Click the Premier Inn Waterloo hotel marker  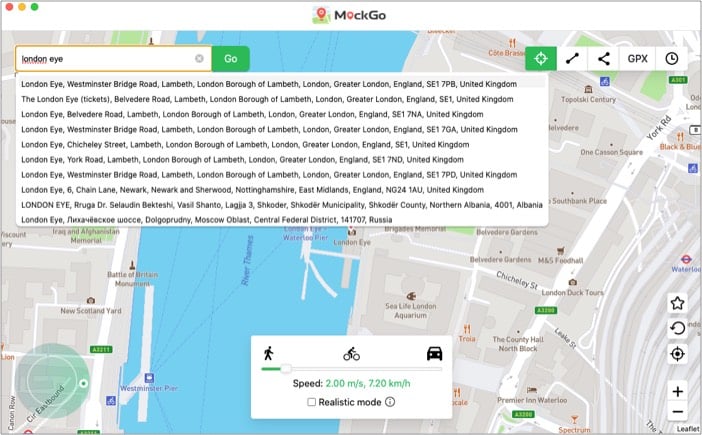click(x=532, y=390)
